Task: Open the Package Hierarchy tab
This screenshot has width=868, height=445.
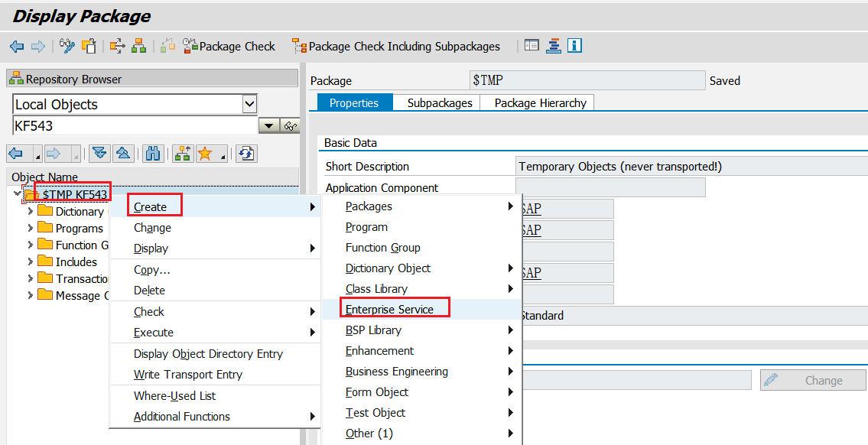Action: point(540,103)
